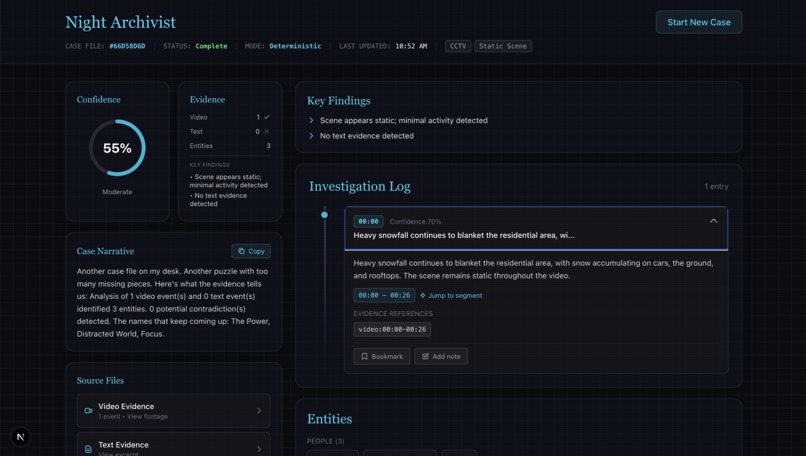
Task: Jump to segment of video
Action: (451, 296)
